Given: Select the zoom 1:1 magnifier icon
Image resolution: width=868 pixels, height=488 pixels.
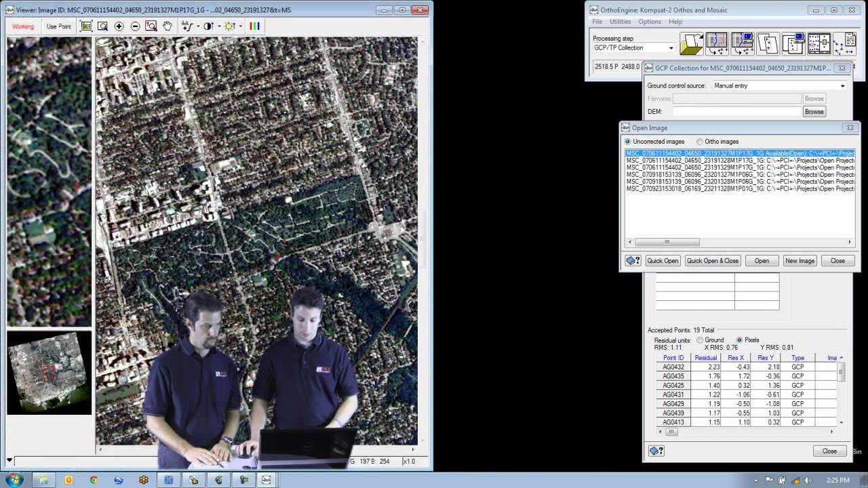Looking at the screenshot, I should pyautogui.click(x=151, y=26).
